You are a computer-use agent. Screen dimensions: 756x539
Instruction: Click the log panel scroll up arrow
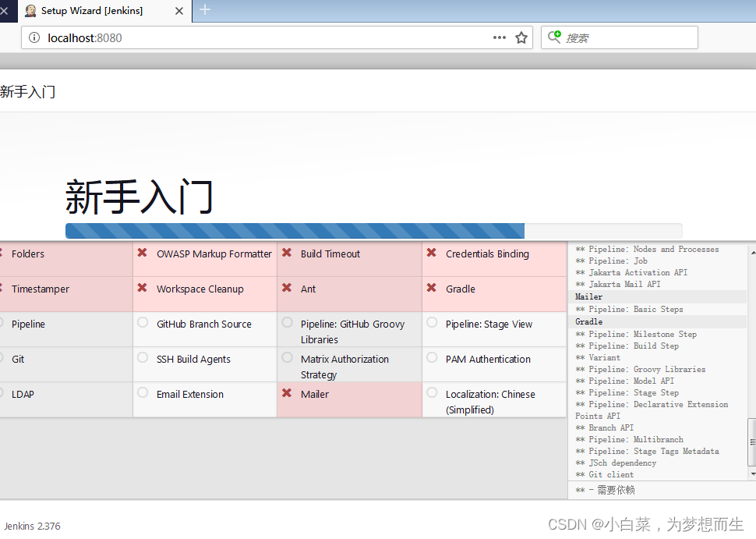pos(753,253)
